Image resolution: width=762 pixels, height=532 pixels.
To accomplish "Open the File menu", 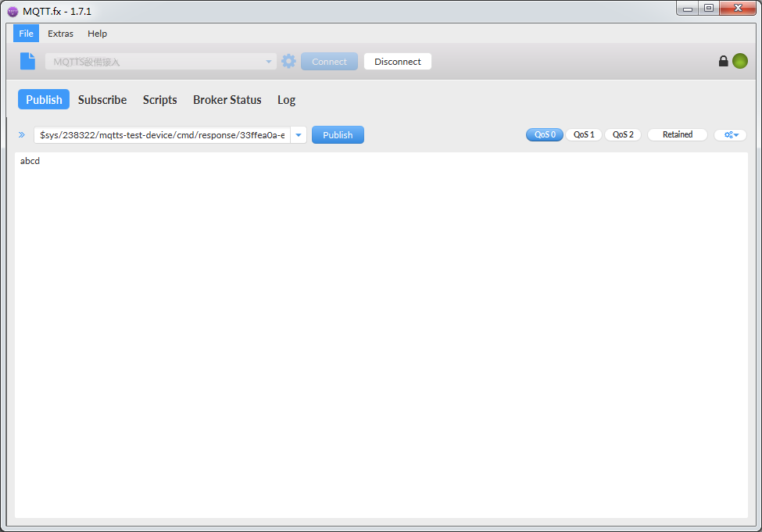I will 27,34.
